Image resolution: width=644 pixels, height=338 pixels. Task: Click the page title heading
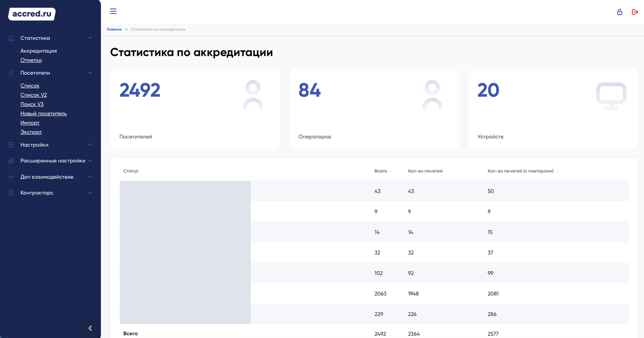click(192, 52)
